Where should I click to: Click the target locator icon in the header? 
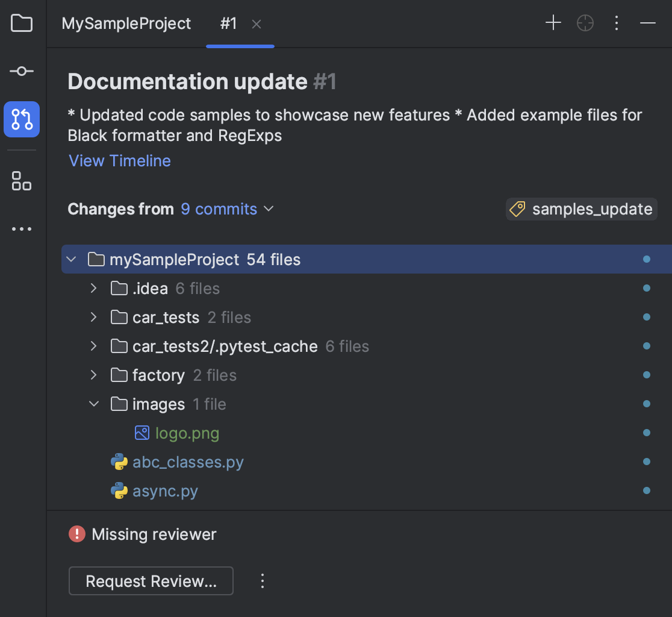[585, 23]
